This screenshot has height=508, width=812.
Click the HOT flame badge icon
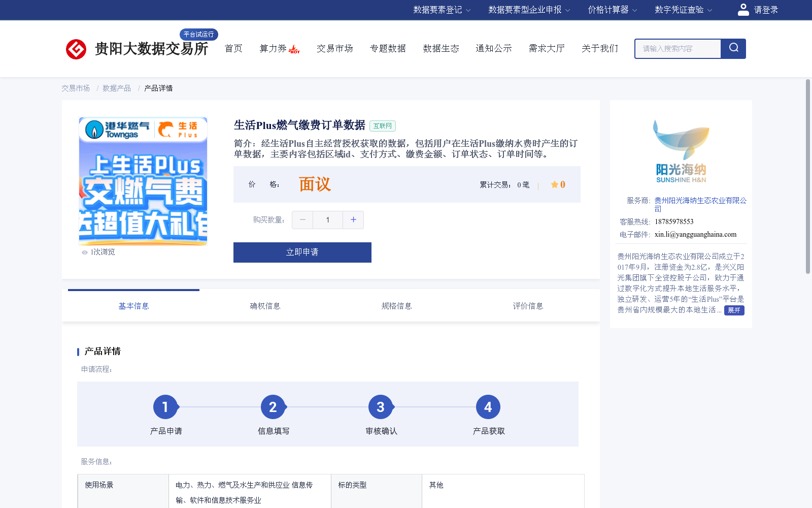[294, 49]
